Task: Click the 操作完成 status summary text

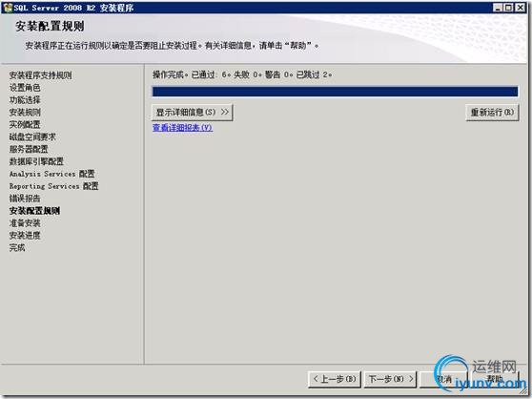Action: pos(242,74)
